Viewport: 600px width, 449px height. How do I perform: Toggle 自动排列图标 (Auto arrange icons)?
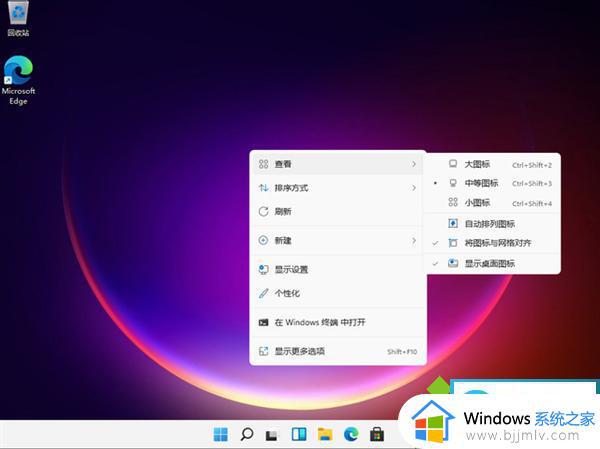(x=492, y=224)
